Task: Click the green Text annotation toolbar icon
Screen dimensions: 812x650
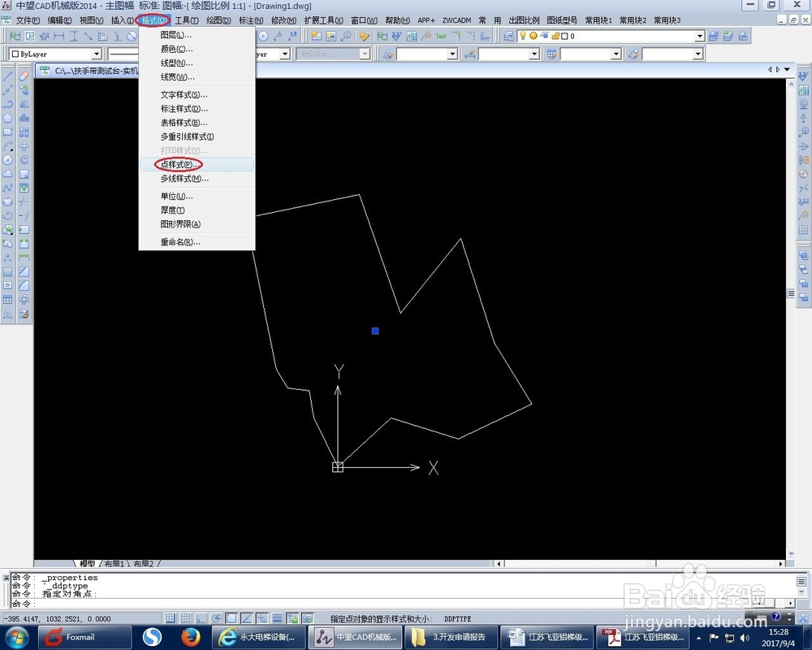Action: (441, 37)
